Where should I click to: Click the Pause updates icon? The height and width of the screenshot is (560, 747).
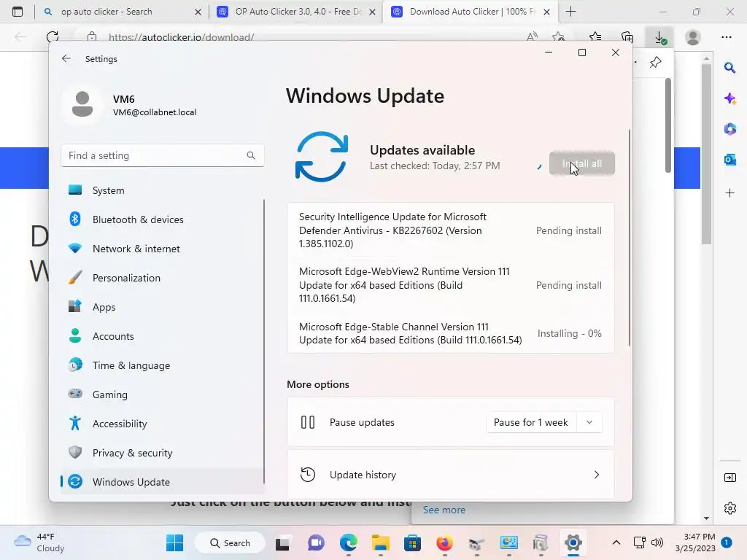click(x=308, y=422)
